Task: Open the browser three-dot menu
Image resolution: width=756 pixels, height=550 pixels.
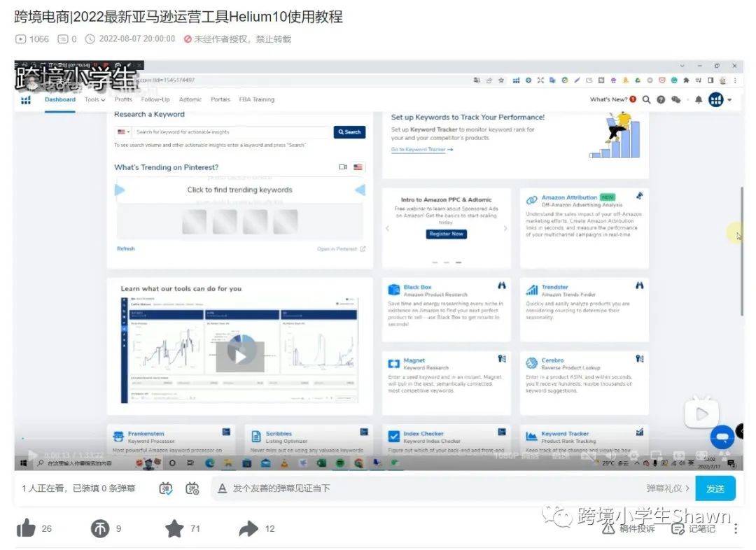Action: (735, 80)
